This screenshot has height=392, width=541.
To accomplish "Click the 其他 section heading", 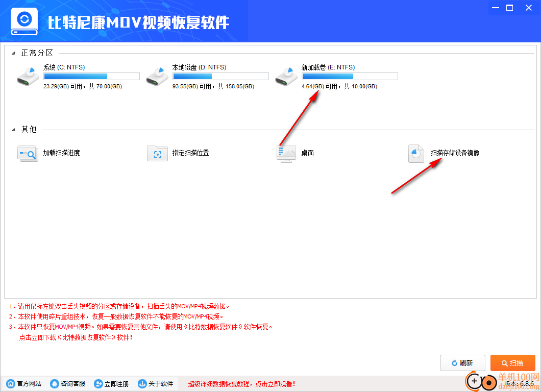I will pos(29,130).
